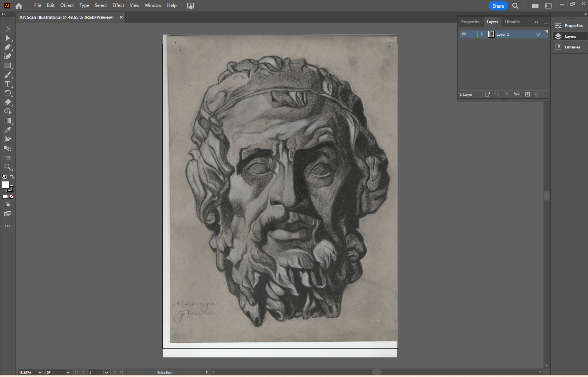This screenshot has height=377, width=588.
Task: Click the Make Clipping Mask icon
Action: 507,94
